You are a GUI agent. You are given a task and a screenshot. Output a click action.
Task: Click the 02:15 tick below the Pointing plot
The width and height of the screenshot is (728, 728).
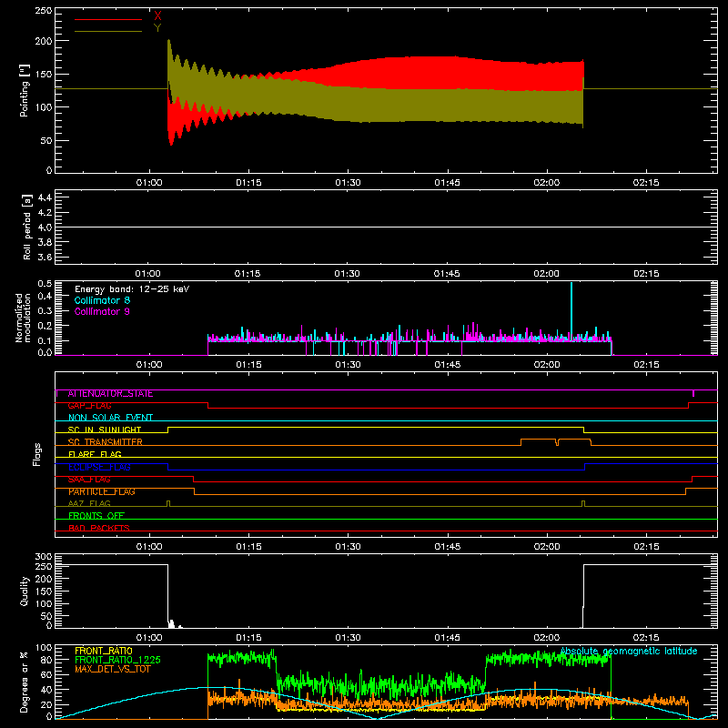tap(646, 183)
